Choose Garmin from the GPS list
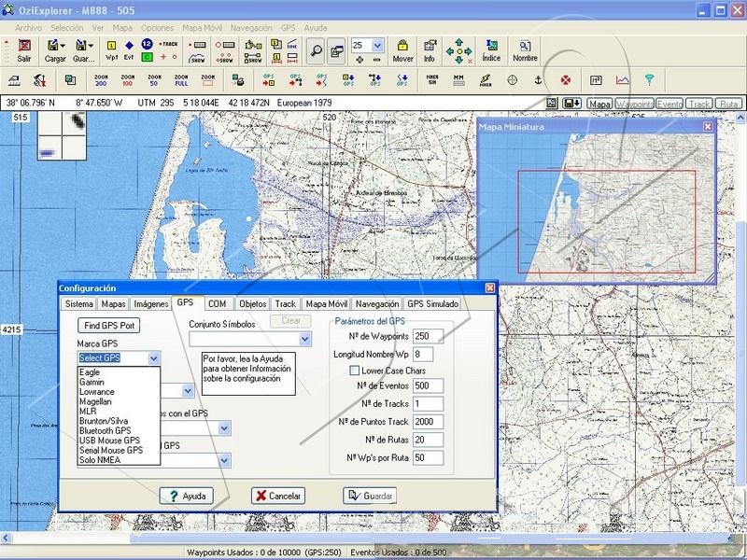The image size is (747, 560). click(92, 382)
